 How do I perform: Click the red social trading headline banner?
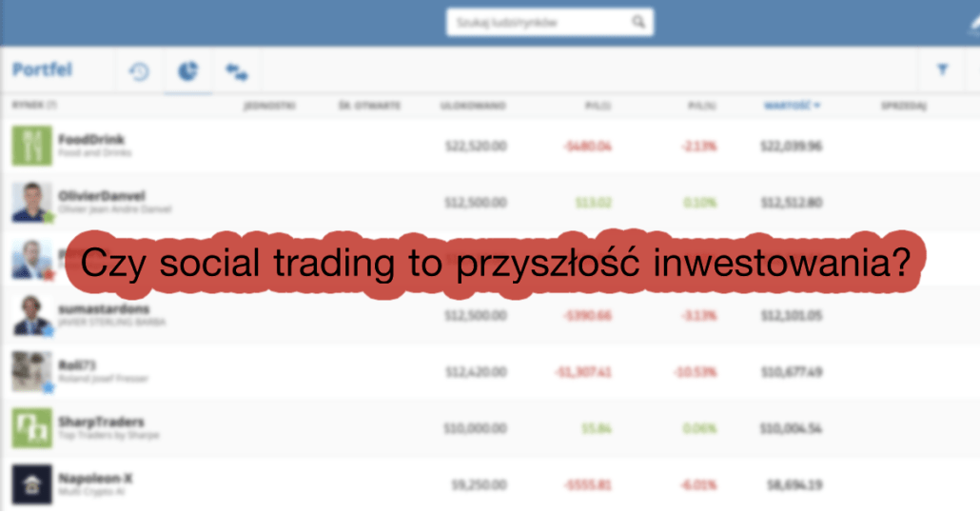point(496,263)
